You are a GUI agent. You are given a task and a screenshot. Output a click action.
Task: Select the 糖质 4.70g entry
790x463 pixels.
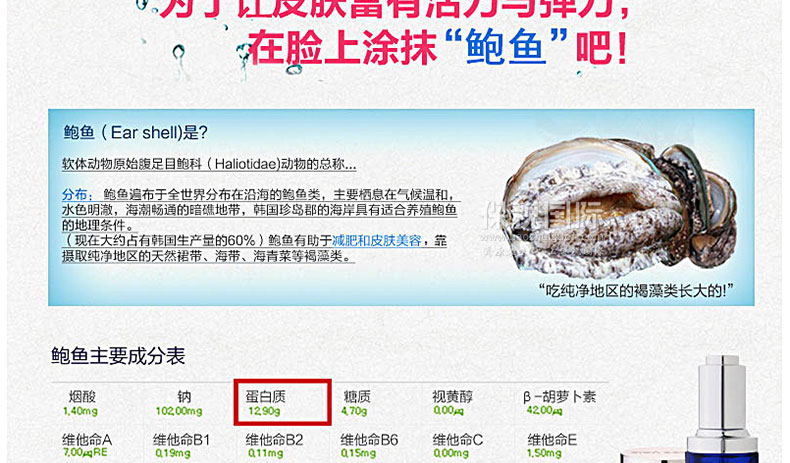[356, 403]
